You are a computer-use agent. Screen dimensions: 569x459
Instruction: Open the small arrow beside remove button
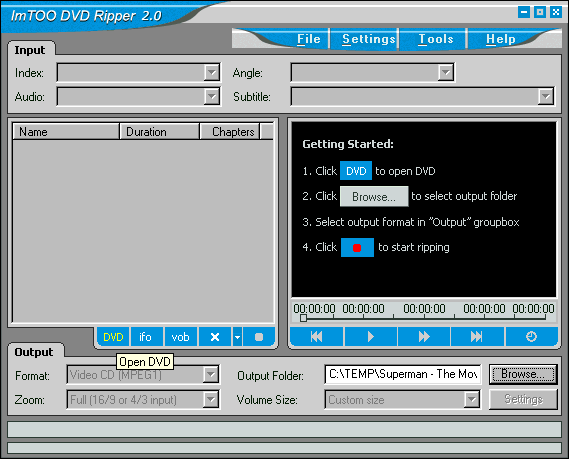pyautogui.click(x=237, y=337)
